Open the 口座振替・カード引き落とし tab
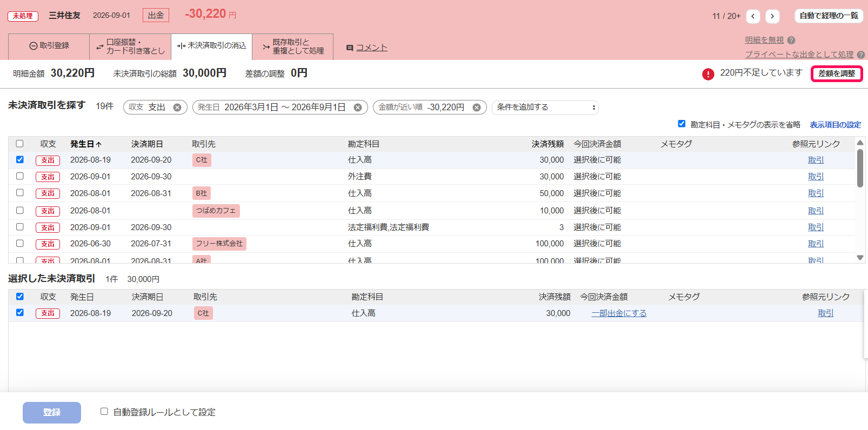Screen dimensions: 868x430 tap(130, 46)
